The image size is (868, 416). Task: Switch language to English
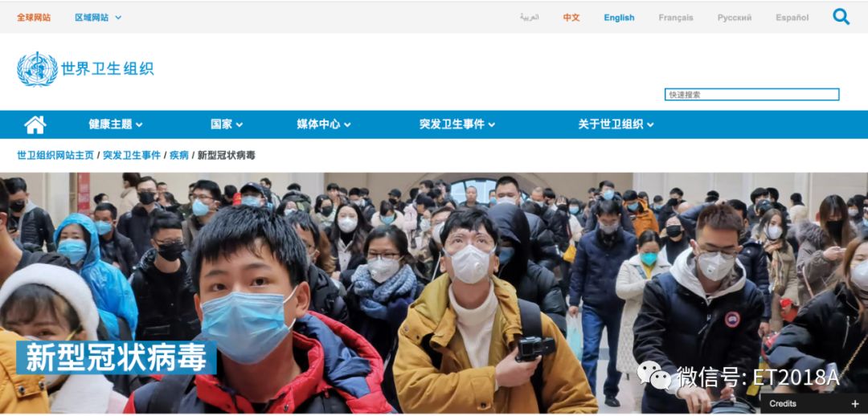(619, 18)
